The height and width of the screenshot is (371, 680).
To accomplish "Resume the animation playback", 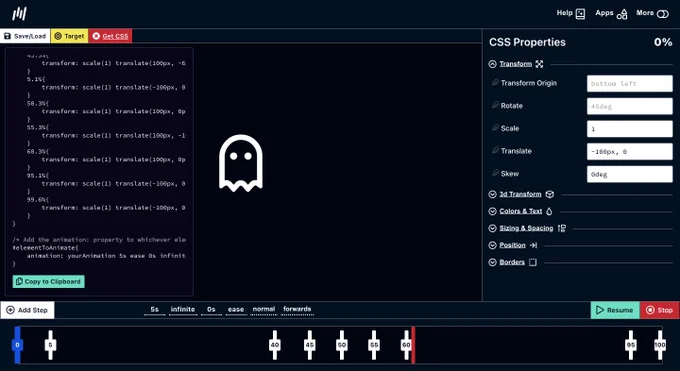I will [x=615, y=310].
